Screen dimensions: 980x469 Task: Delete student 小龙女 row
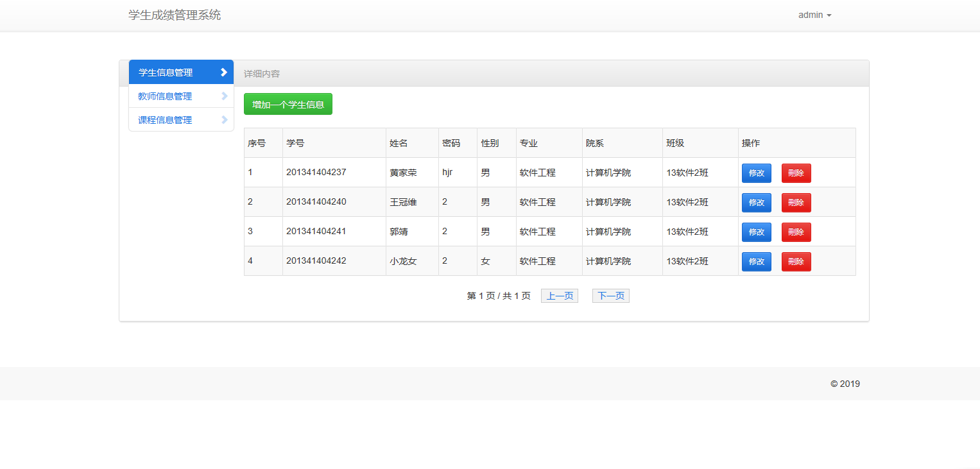[796, 262]
